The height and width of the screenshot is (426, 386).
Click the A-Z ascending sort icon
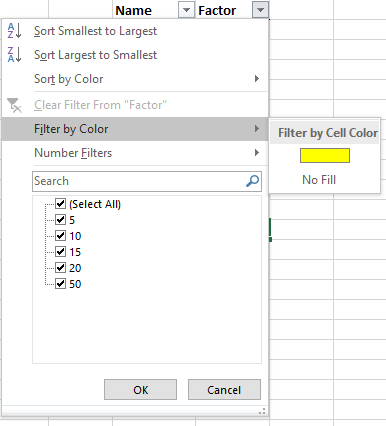pos(14,31)
